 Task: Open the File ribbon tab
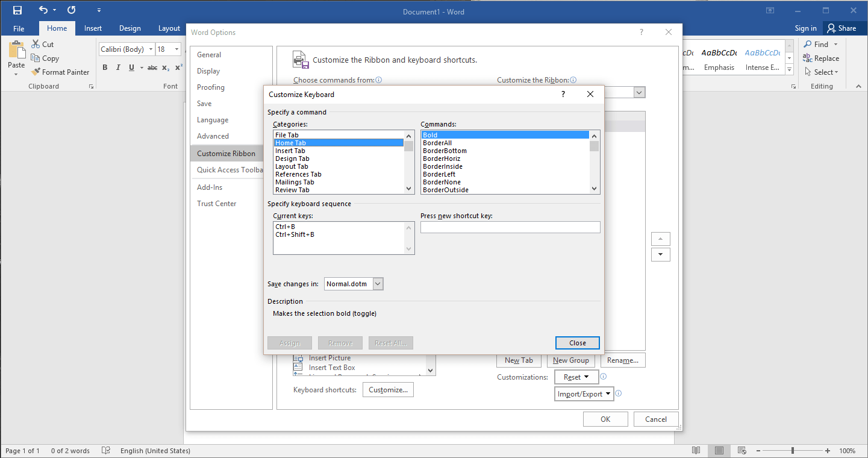[19, 28]
